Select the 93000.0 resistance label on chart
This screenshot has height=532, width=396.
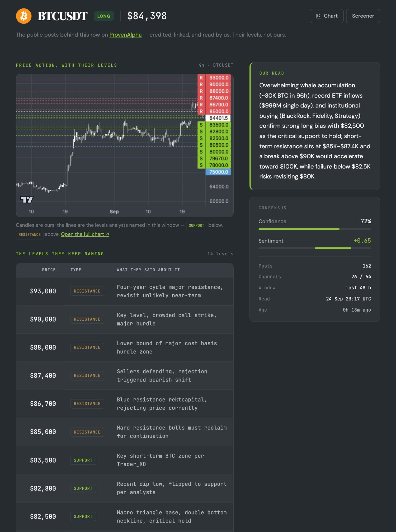[x=214, y=78]
